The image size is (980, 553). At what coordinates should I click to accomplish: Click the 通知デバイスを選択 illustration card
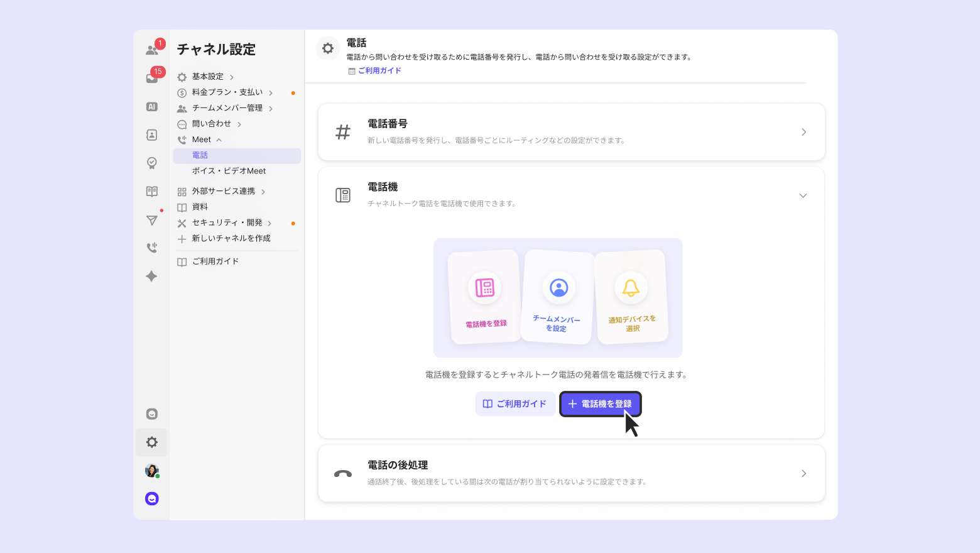pyautogui.click(x=631, y=297)
